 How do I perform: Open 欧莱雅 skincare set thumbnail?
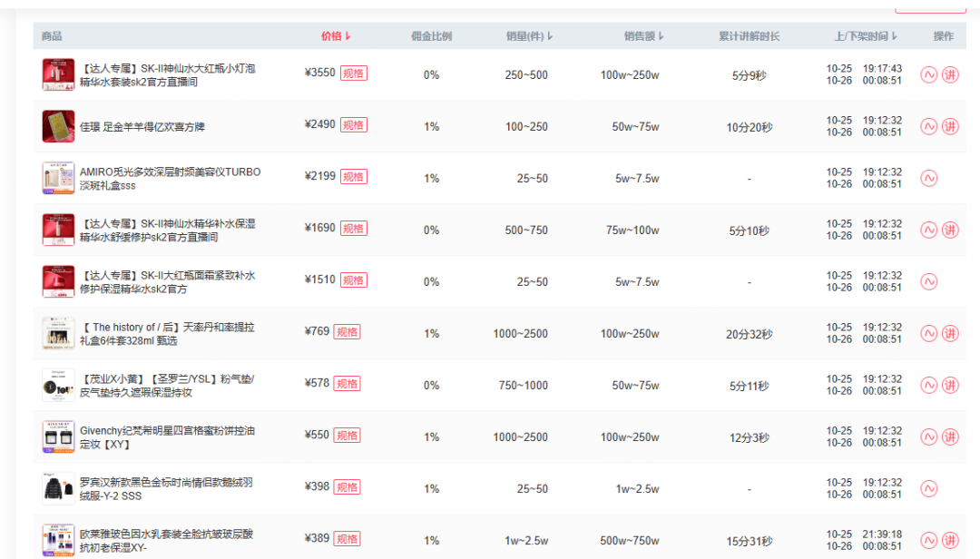pyautogui.click(x=58, y=540)
